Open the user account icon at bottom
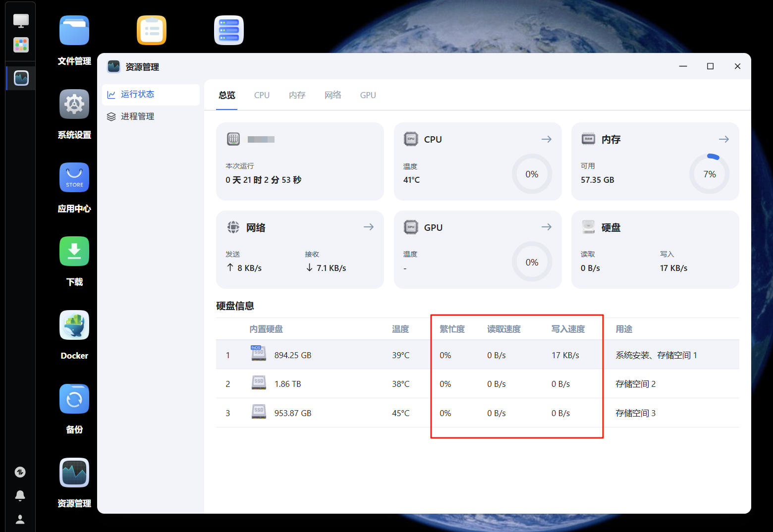773x532 pixels. click(20, 519)
